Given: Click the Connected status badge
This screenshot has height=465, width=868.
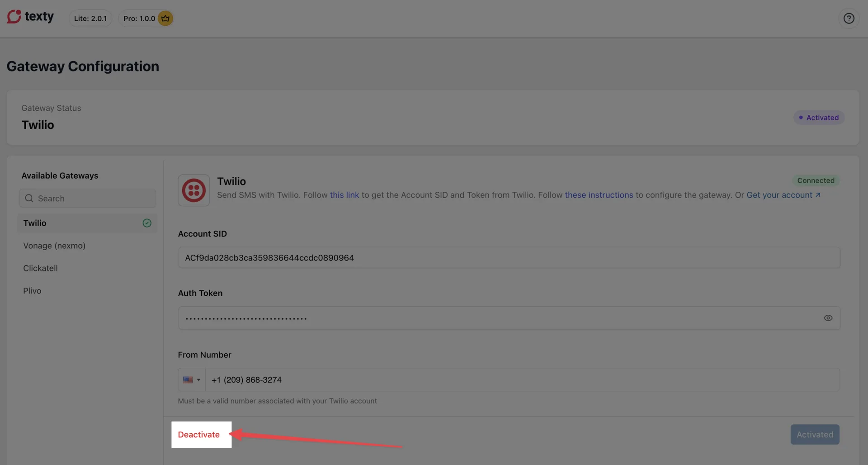Looking at the screenshot, I should 816,180.
